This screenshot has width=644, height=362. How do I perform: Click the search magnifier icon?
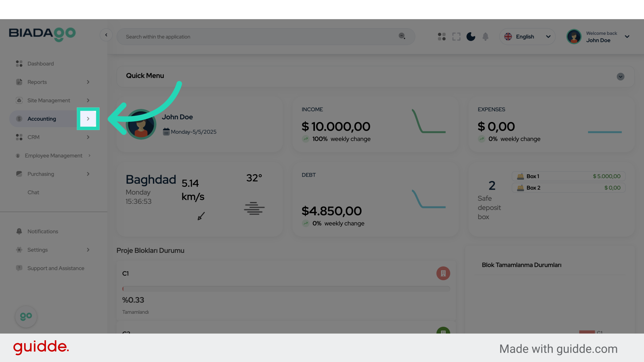pos(402,36)
